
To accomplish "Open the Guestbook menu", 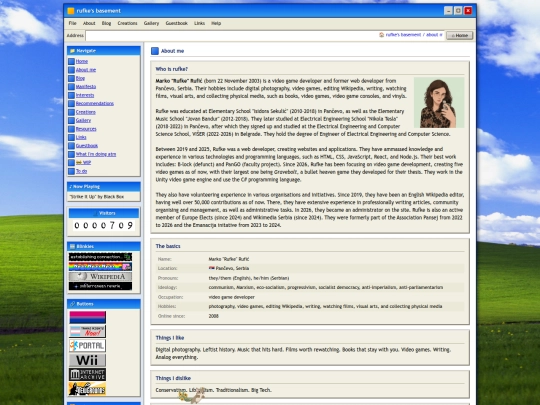I will (177, 23).
